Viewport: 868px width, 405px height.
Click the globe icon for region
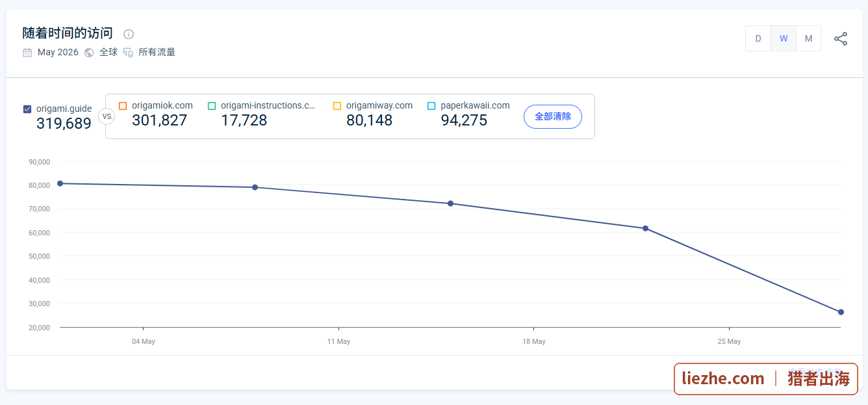click(89, 53)
